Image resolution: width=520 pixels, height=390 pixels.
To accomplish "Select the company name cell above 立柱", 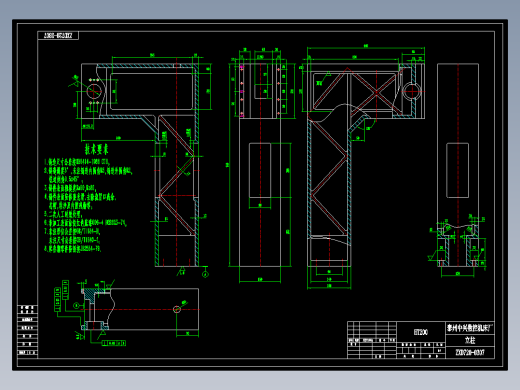I will [x=470, y=328].
